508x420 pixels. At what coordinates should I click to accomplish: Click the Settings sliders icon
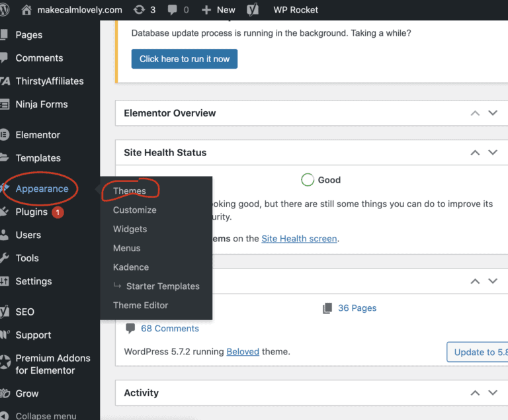point(4,281)
